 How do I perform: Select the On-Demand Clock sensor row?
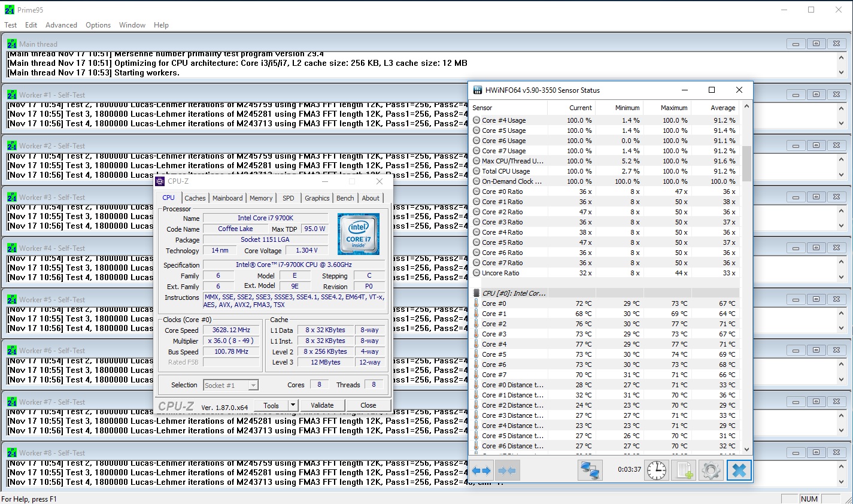pos(605,181)
